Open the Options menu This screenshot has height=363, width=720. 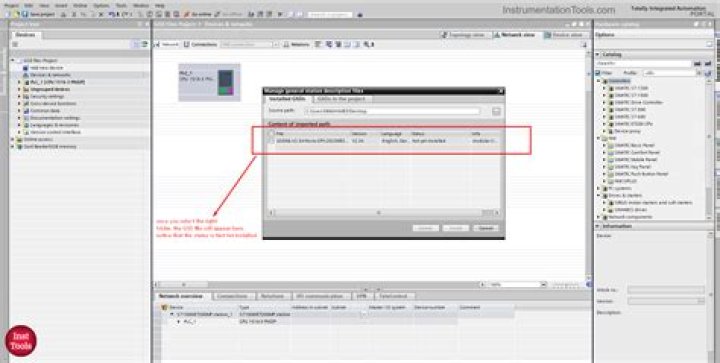click(x=101, y=6)
